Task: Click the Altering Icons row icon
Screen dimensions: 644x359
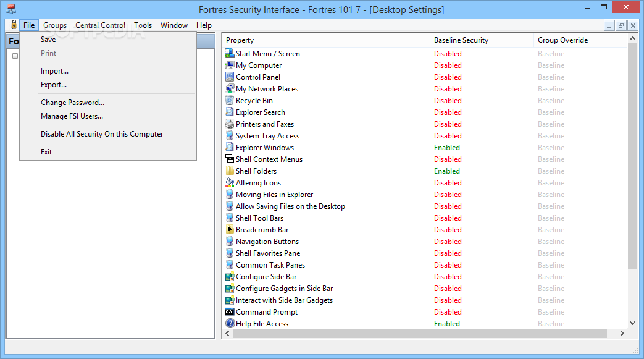Action: (x=230, y=182)
